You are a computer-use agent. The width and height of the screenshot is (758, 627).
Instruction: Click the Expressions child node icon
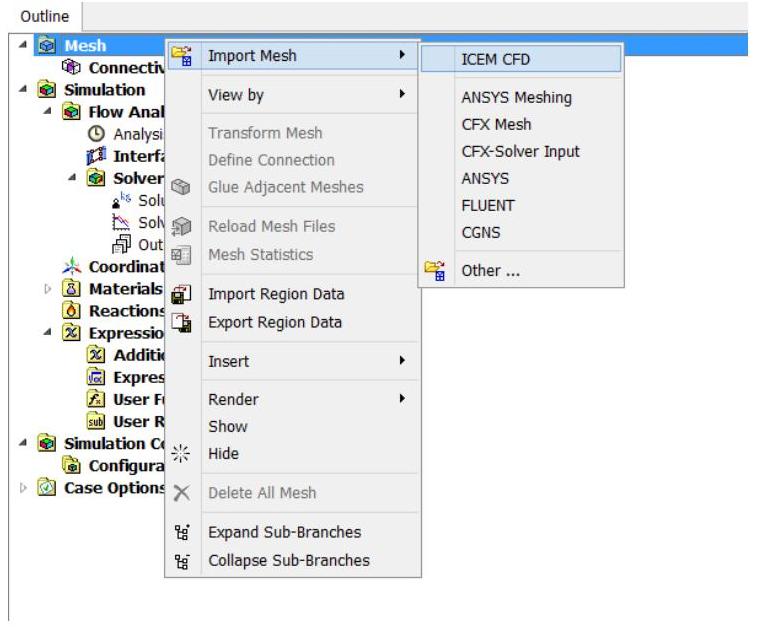(96, 377)
